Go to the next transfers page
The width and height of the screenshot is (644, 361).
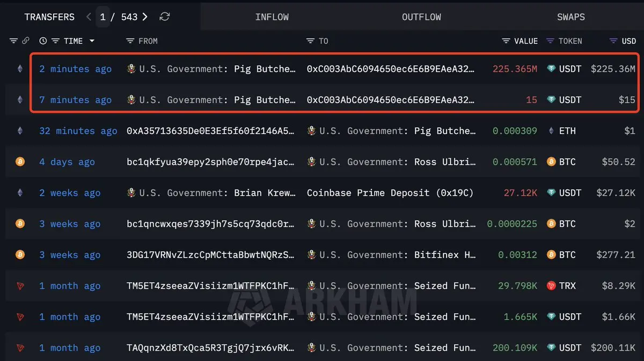coord(145,17)
